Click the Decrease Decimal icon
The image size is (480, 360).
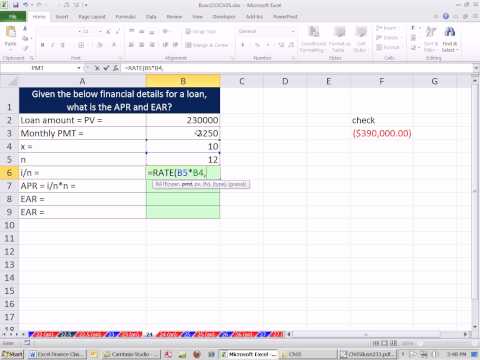tap(291, 45)
